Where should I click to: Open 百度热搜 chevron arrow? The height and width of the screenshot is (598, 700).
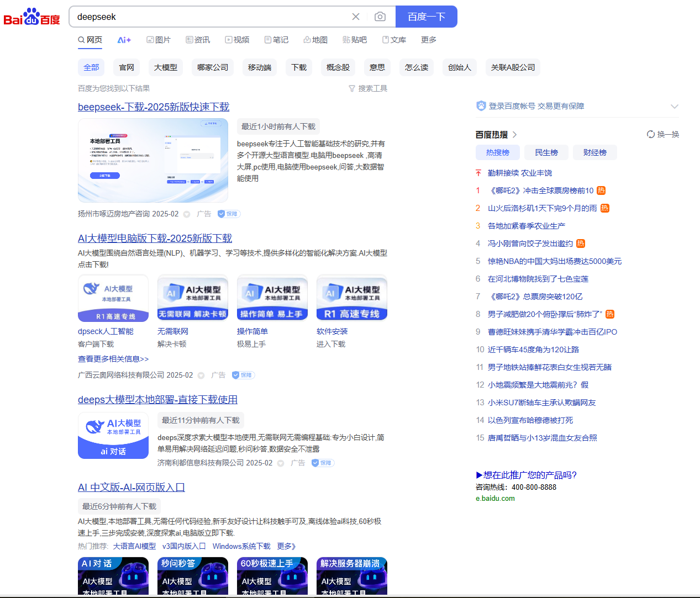(x=514, y=135)
